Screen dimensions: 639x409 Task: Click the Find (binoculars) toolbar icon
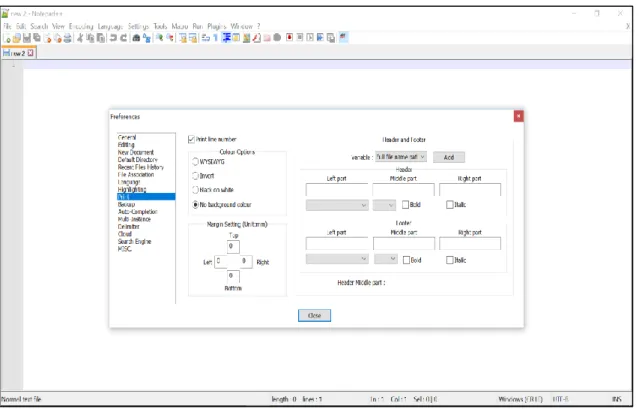(x=136, y=38)
